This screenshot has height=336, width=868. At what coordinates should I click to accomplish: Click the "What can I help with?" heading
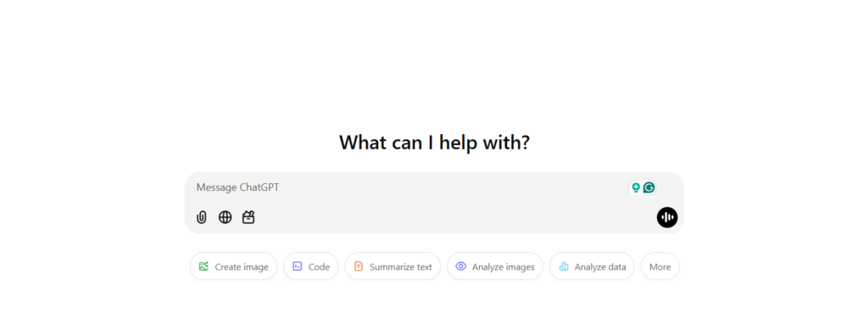click(x=435, y=143)
